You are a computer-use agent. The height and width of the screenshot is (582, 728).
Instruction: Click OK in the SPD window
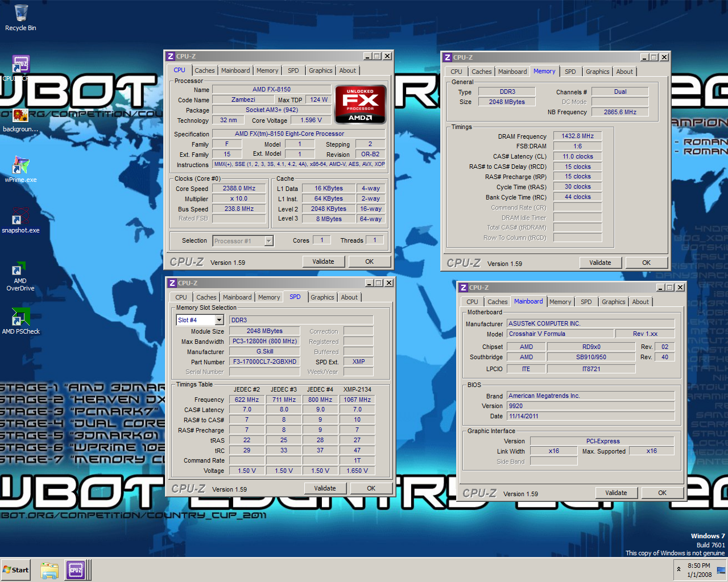click(x=371, y=488)
